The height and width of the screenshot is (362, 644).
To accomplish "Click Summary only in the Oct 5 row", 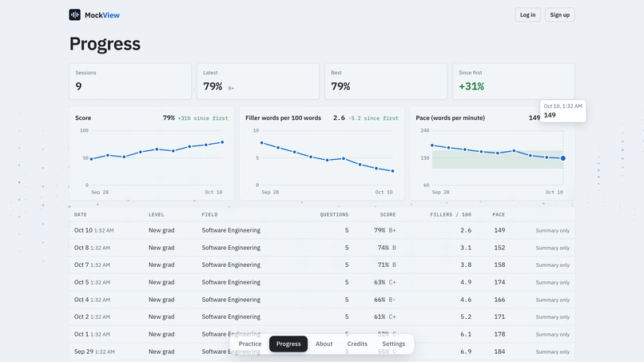I will (552, 282).
